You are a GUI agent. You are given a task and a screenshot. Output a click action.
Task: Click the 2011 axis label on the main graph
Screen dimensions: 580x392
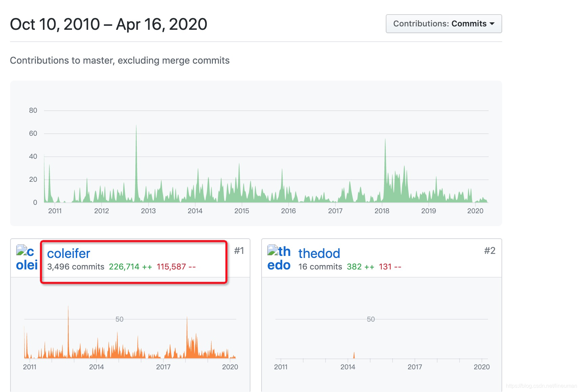[x=55, y=211]
